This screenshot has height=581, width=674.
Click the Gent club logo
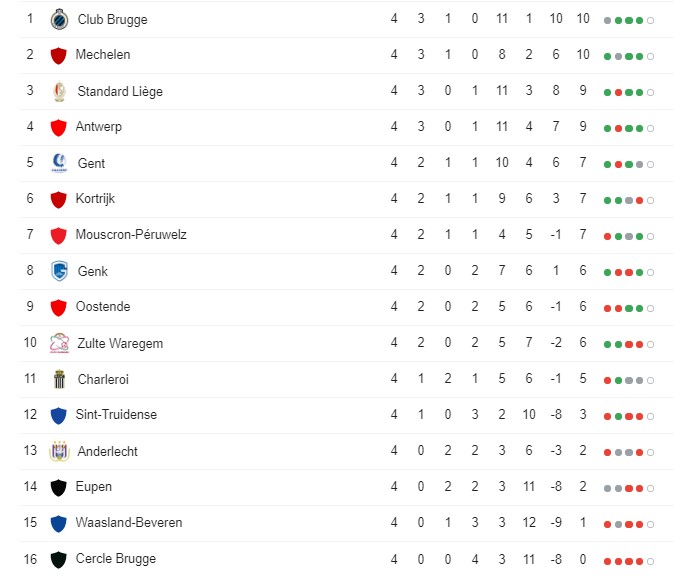59,163
